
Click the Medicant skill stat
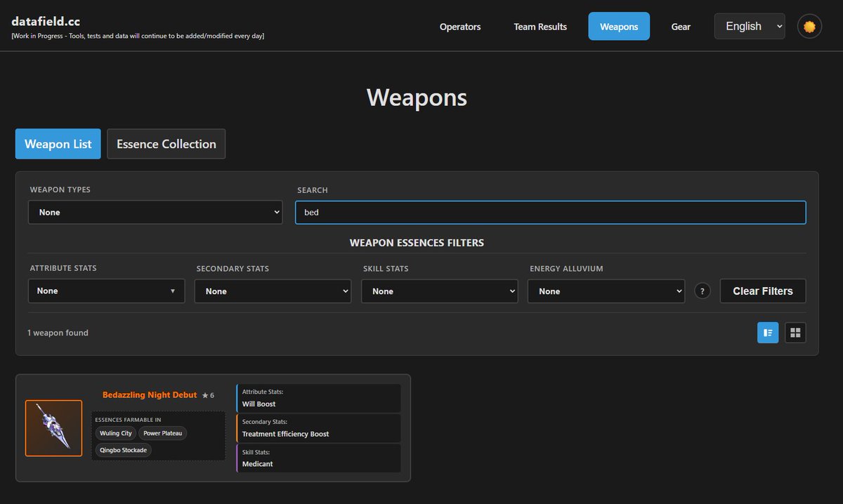click(x=258, y=464)
